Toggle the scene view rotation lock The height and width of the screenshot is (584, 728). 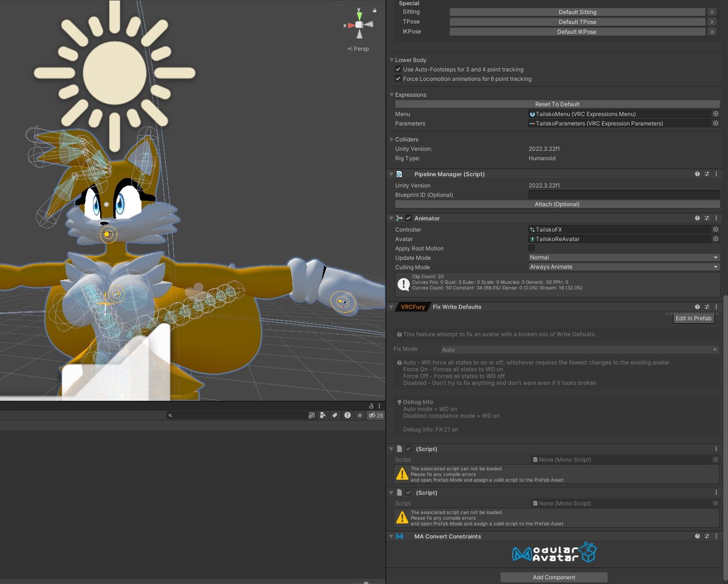pyautogui.click(x=375, y=10)
